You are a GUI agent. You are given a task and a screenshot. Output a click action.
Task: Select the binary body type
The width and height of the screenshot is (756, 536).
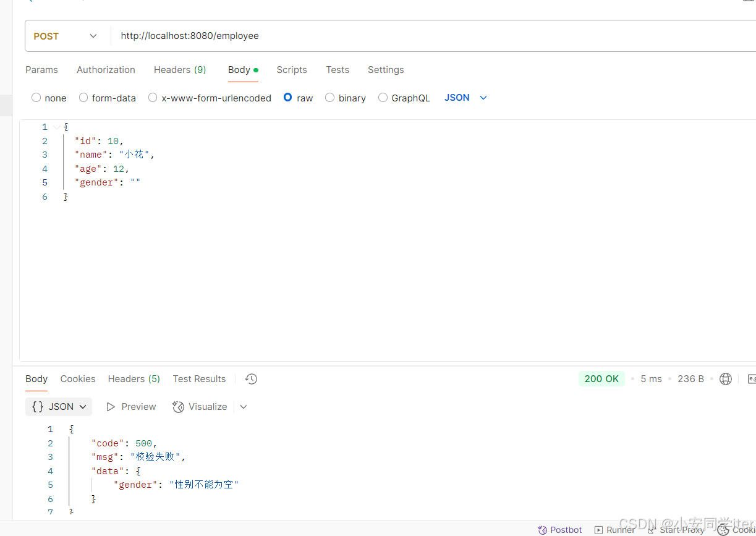pyautogui.click(x=346, y=98)
